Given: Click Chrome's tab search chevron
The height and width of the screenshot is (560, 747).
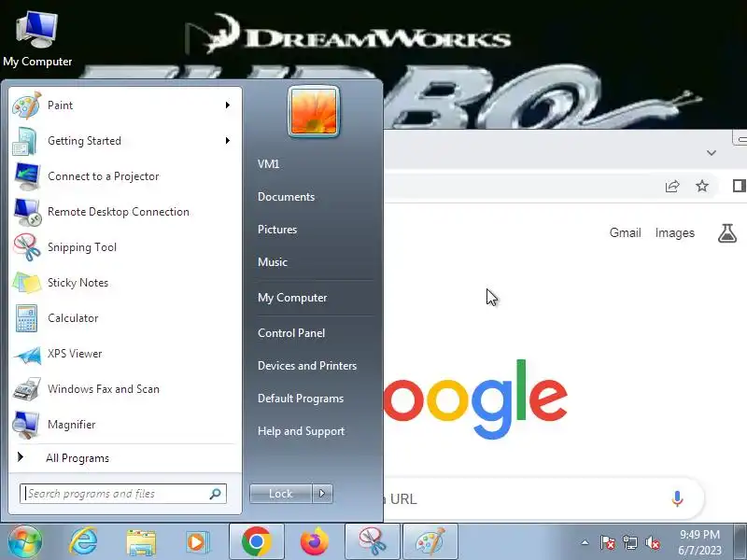Looking at the screenshot, I should (x=712, y=153).
